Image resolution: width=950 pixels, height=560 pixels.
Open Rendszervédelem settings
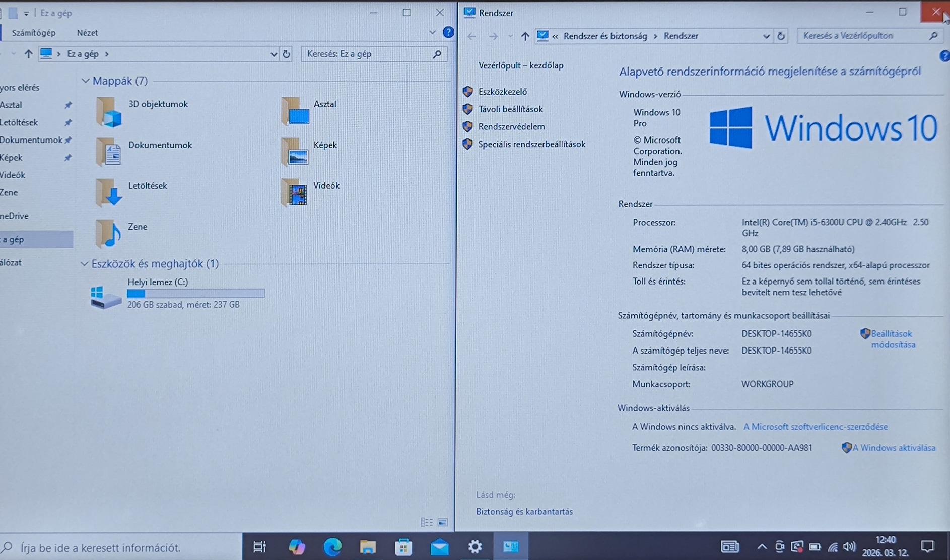point(511,126)
